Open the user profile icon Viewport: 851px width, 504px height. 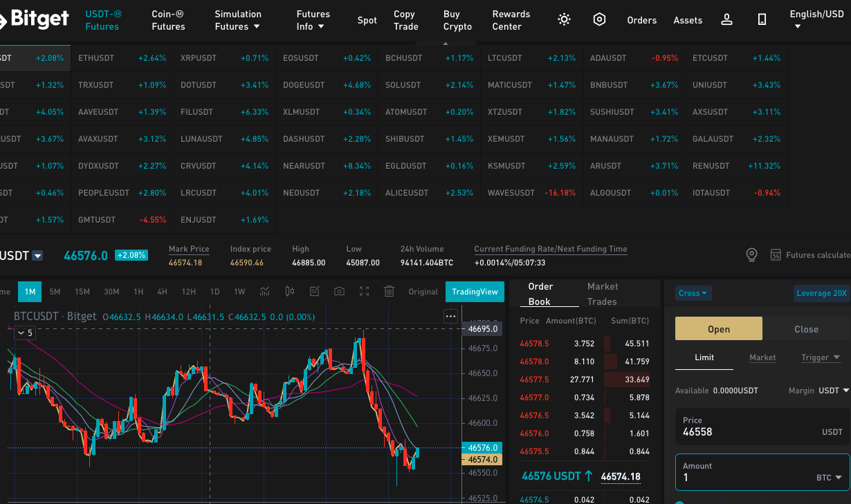coord(726,20)
